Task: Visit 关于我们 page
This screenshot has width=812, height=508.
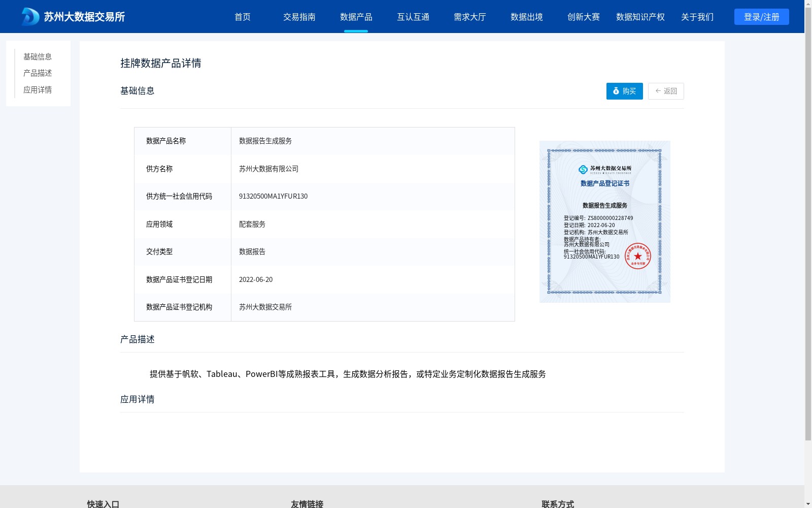Action: [x=697, y=17]
